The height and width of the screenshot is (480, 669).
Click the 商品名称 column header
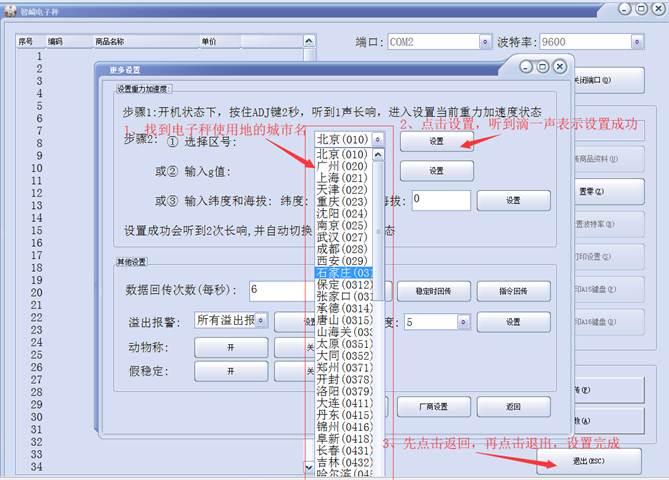click(145, 41)
